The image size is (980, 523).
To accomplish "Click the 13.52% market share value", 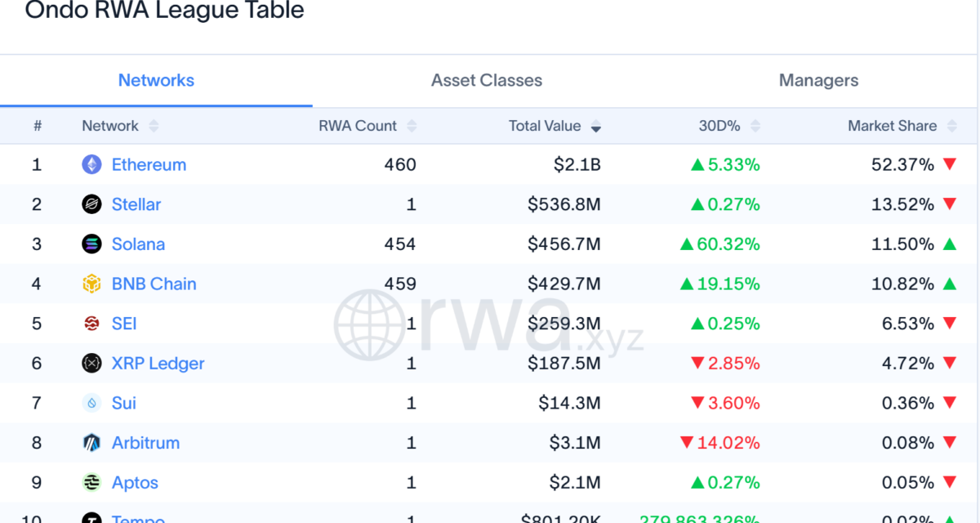I will 902,204.
